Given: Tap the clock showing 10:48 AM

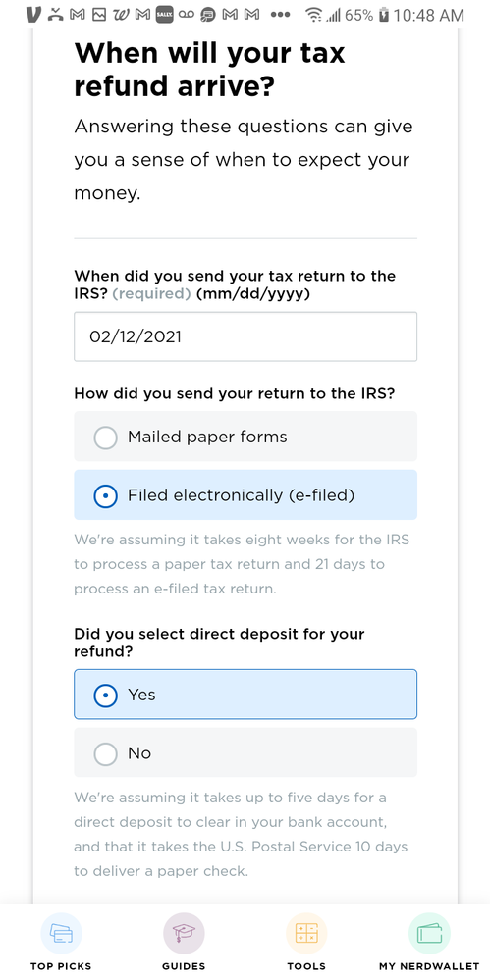Looking at the screenshot, I should [x=429, y=15].
